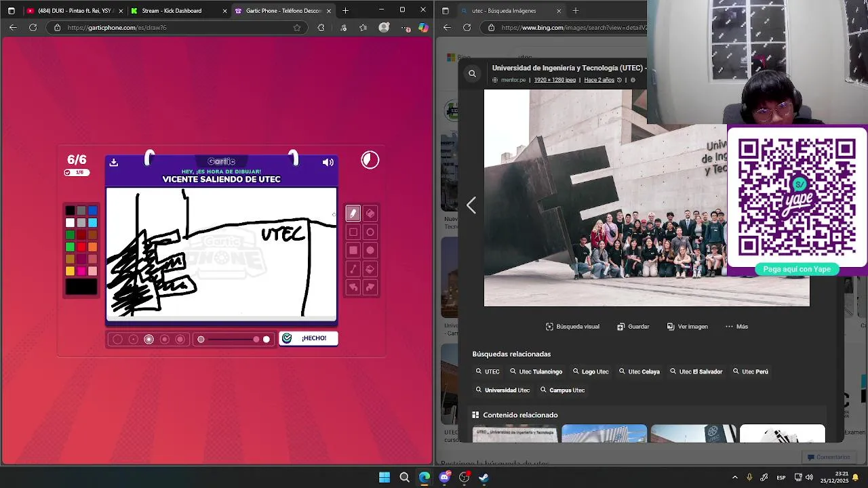
Task: Click related search Logo Utec
Action: pyautogui.click(x=590, y=371)
